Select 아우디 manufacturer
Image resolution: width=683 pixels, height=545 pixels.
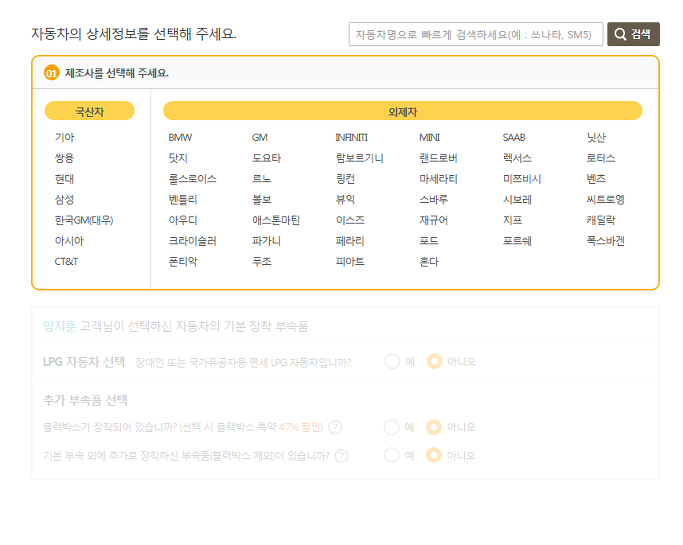tap(183, 220)
